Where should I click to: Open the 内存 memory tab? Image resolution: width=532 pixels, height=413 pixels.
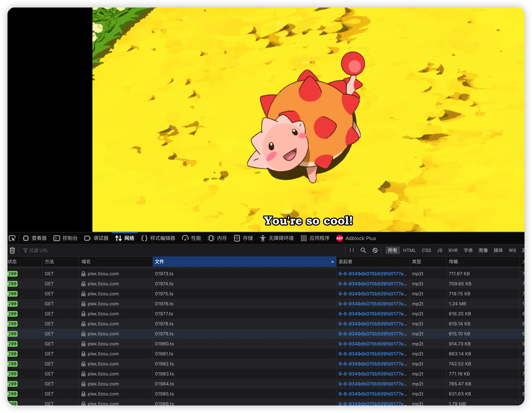(x=217, y=238)
